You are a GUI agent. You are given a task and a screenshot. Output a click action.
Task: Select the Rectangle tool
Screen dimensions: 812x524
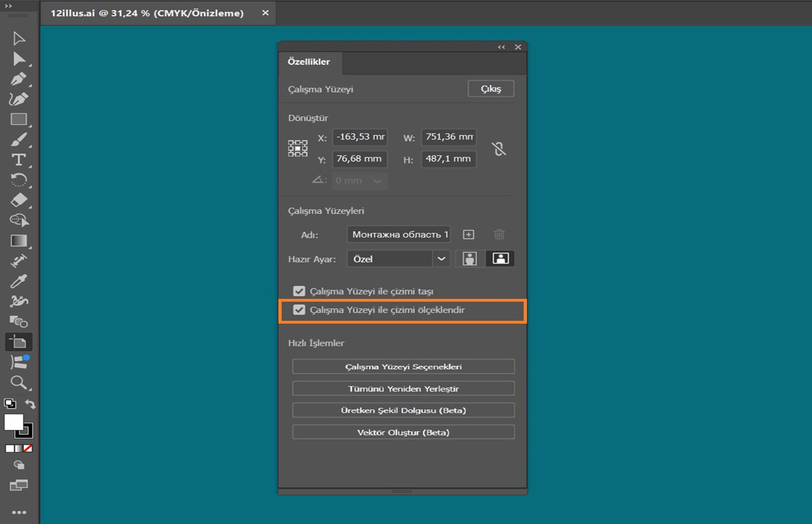point(19,119)
